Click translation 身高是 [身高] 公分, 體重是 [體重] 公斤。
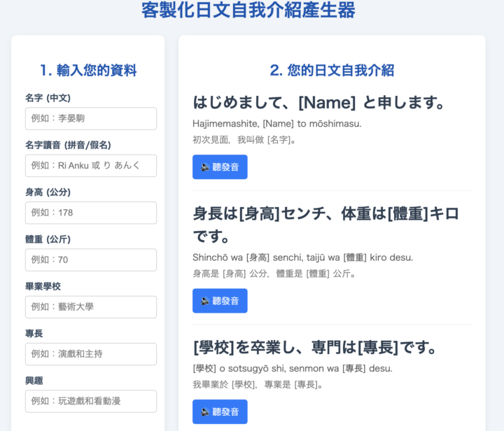This screenshot has width=504, height=431. (x=274, y=274)
